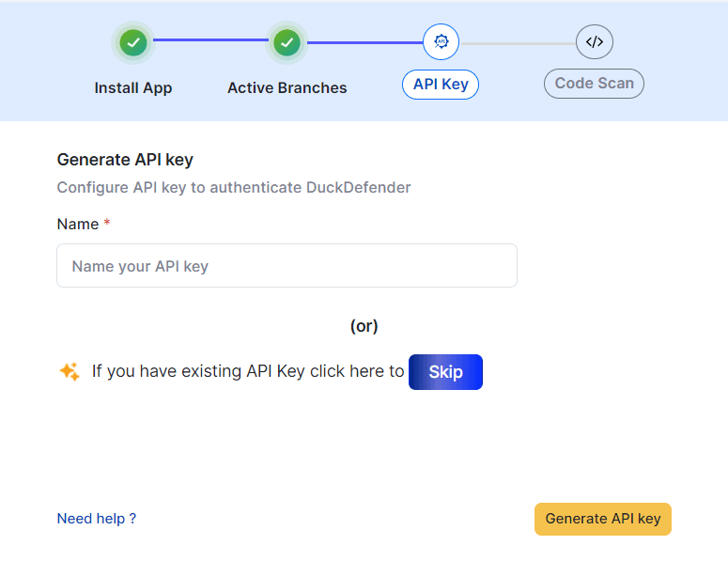This screenshot has width=728, height=561.
Task: Click progress line between Active Branches and API Key
Action: [x=364, y=41]
